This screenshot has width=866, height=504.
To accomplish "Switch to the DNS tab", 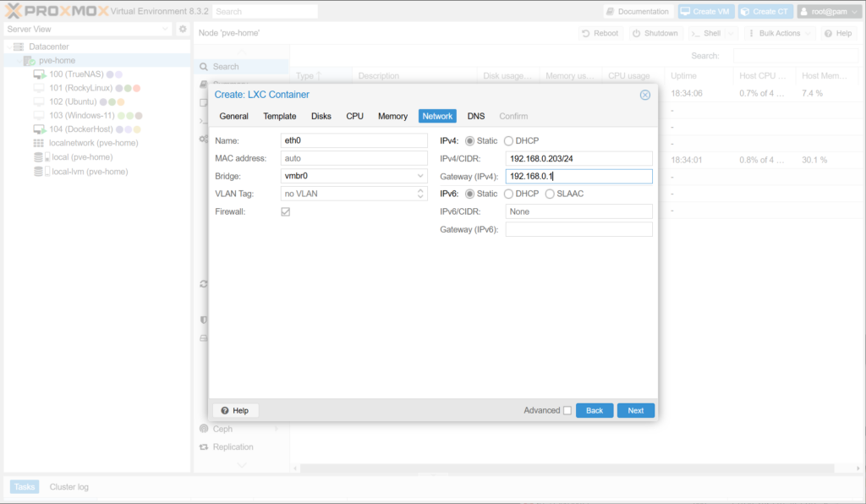I will pyautogui.click(x=476, y=116).
